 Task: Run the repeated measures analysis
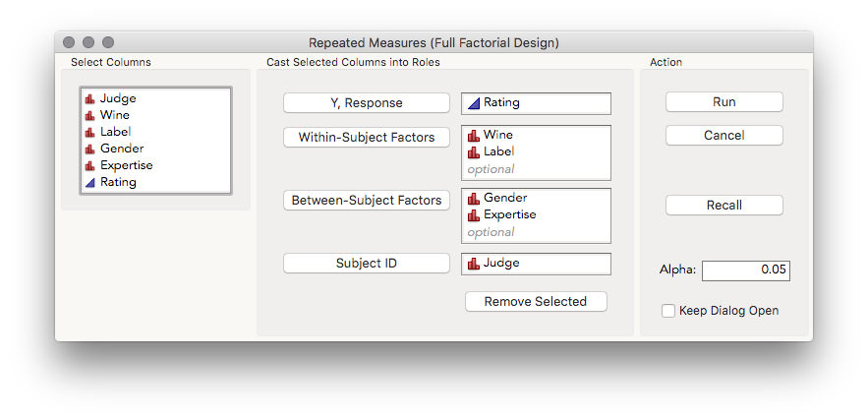point(724,102)
